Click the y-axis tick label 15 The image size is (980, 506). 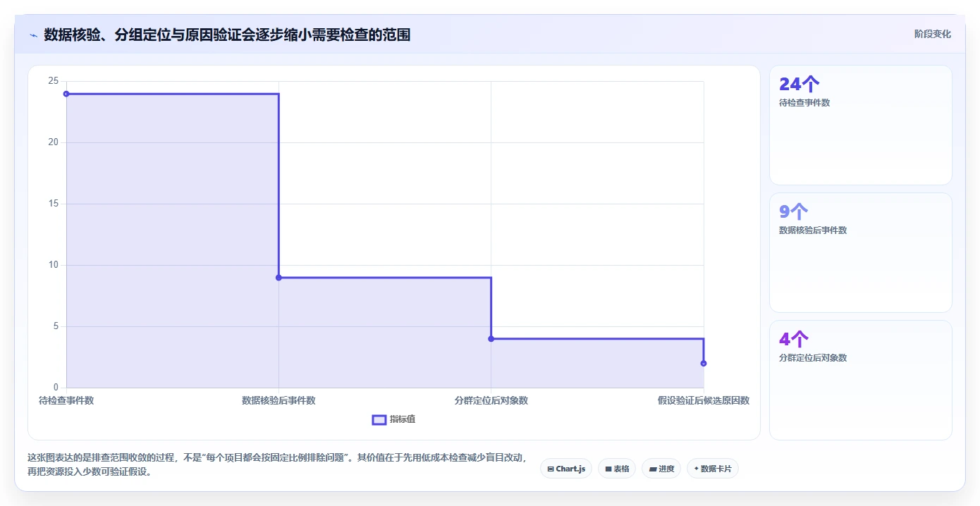coord(53,204)
